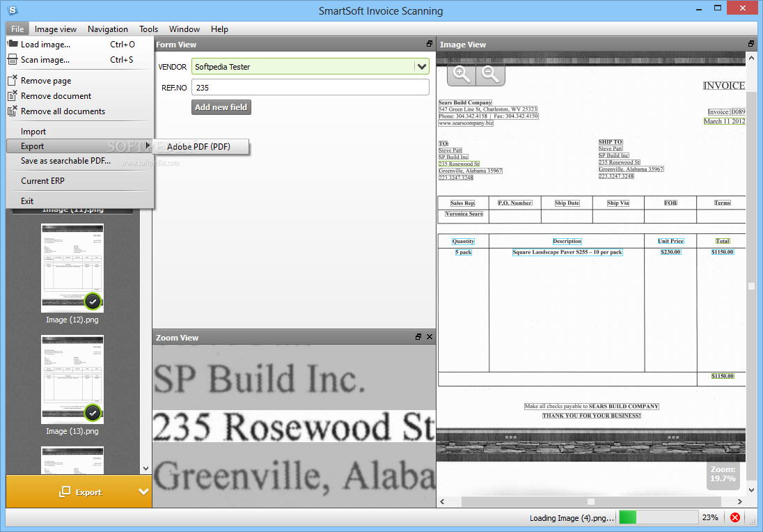Select Remove page menu entry
This screenshot has width=763, height=532.
point(80,81)
